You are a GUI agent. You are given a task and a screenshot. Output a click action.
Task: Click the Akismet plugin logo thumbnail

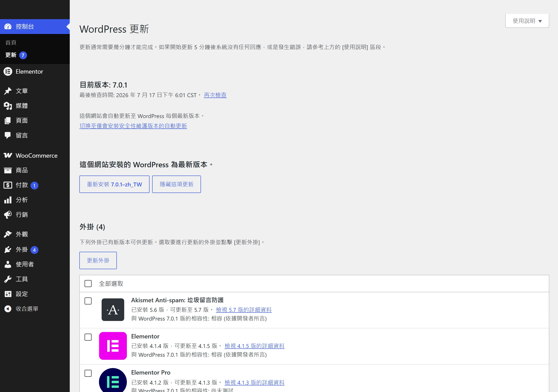tap(113, 310)
